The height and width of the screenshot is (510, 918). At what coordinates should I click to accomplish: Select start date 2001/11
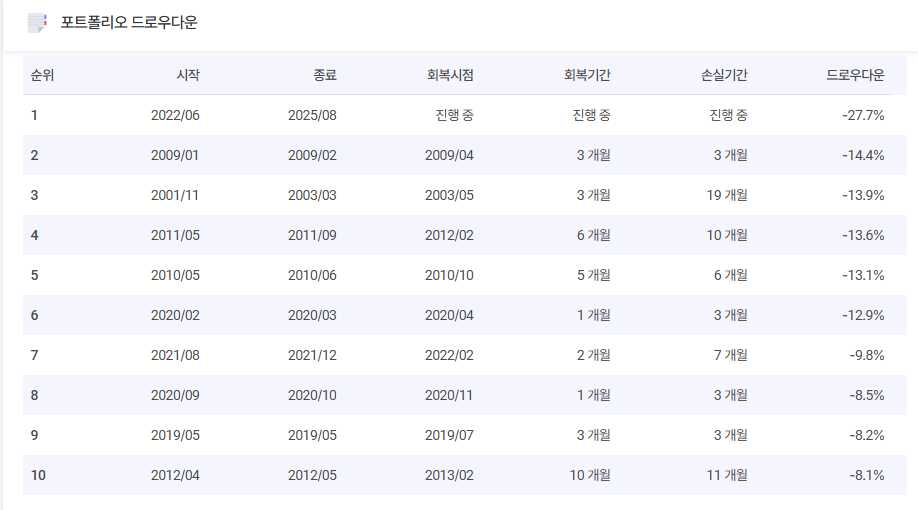(175, 195)
